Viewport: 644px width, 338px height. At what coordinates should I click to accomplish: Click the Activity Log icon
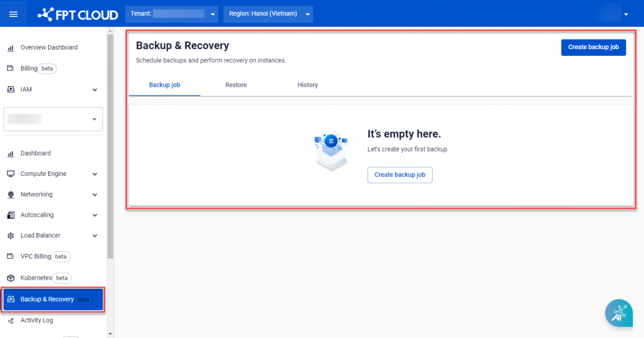[11, 320]
